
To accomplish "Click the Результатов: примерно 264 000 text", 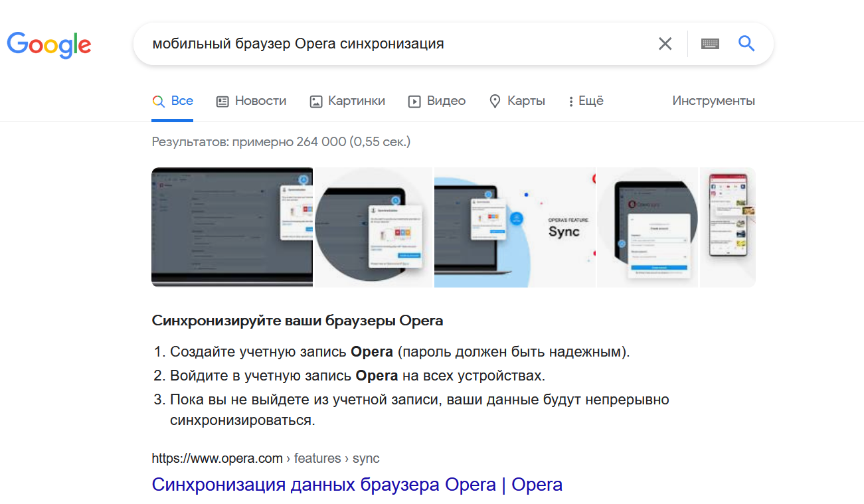I will [x=281, y=141].
